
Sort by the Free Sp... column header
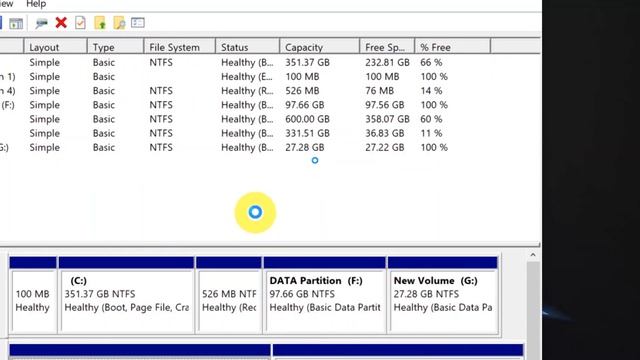click(x=387, y=47)
